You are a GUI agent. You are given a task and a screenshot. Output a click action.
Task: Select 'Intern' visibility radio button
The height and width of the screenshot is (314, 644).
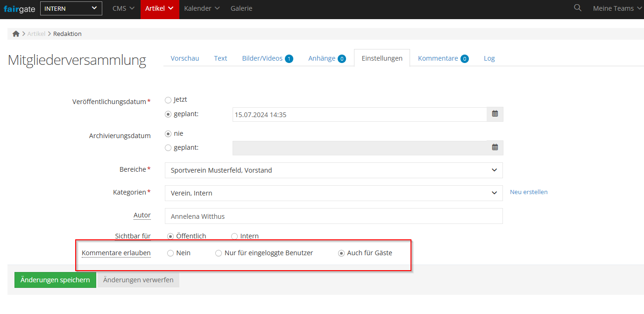[x=234, y=236]
